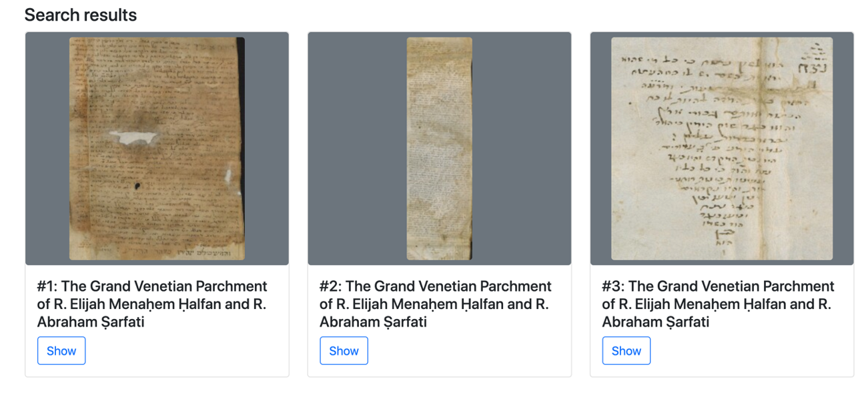The width and height of the screenshot is (868, 393).
Task: Select the full-page parchment thumbnail of result #1
Action: 157,148
